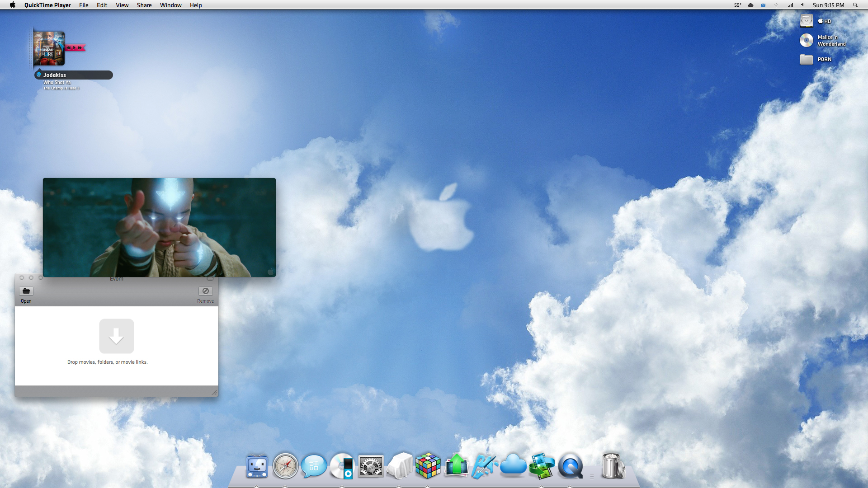Screen dimensions: 868x488
Task: Open the CD and iPod iTunes Dock icon
Action: 342,466
